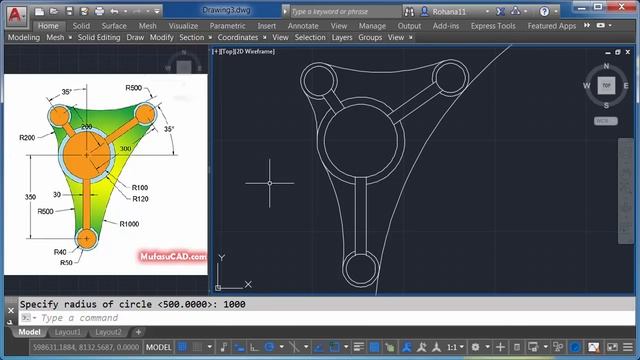Click the MODEL space status button

pyautogui.click(x=158, y=347)
